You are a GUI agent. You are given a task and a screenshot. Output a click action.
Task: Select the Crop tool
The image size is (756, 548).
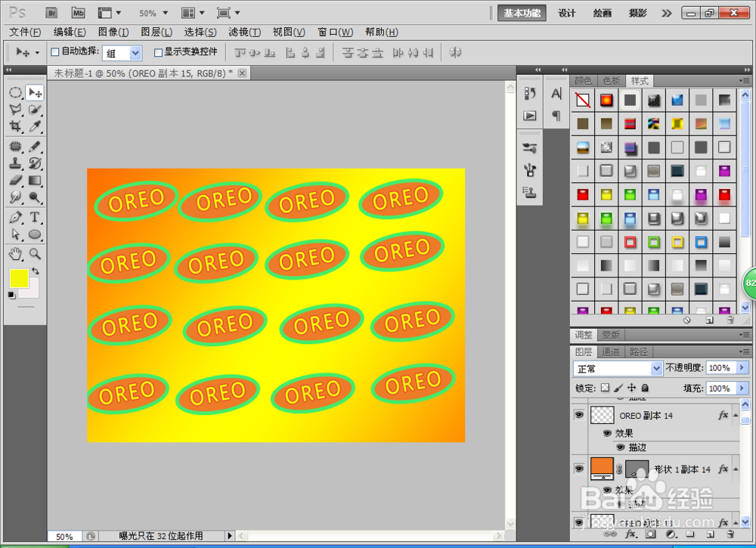(x=15, y=126)
